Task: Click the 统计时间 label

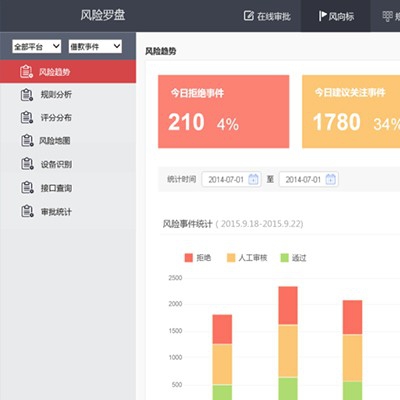Action: tap(181, 179)
